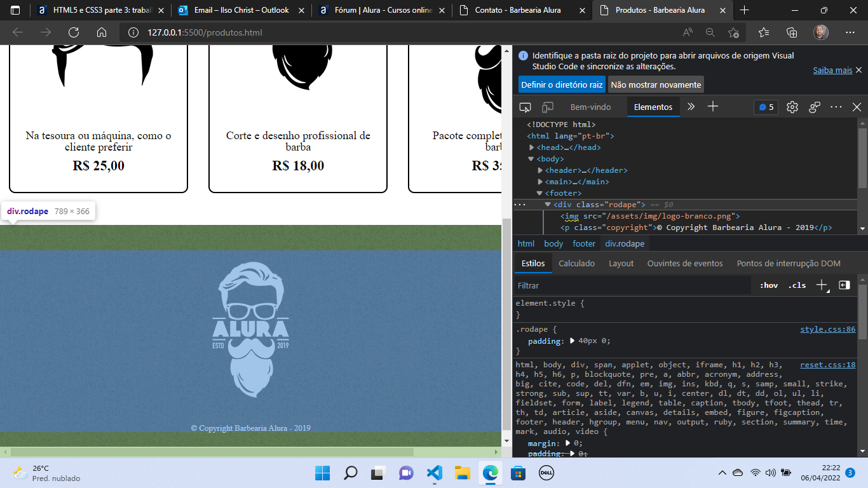The image size is (868, 488).
Task: Select the Elementos tab
Action: (x=653, y=107)
